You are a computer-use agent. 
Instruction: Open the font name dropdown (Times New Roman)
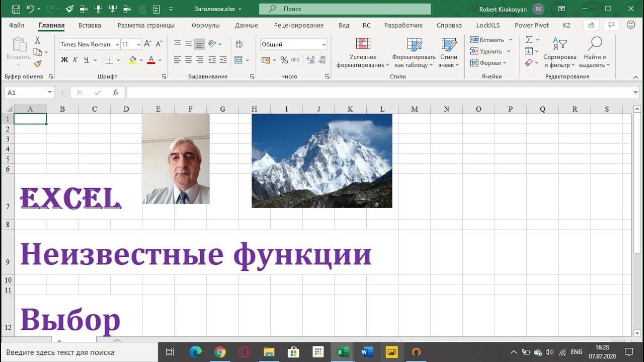117,44
